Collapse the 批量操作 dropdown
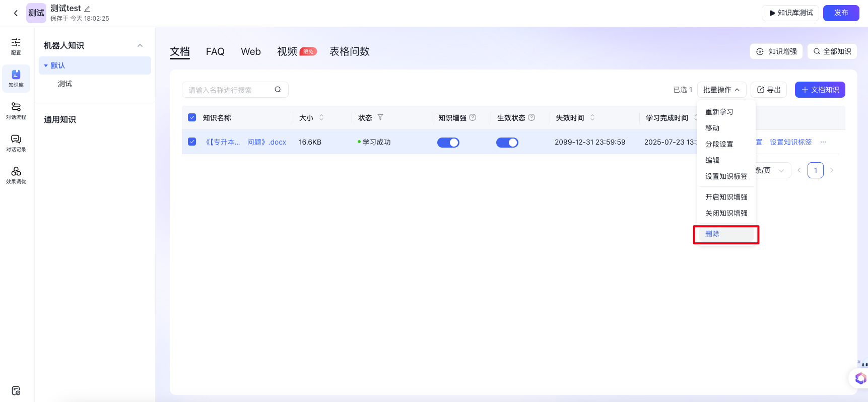Viewport: 868px width, 402px height. pos(721,90)
